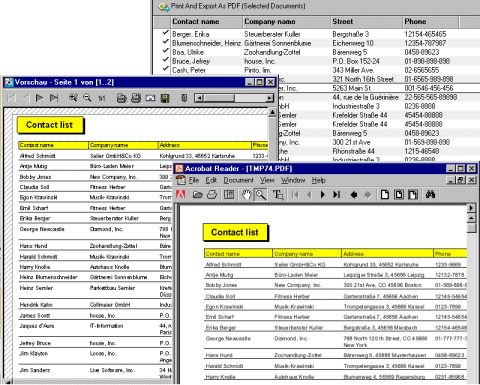Click Contact list heading in Acrobat page
This screenshot has width=480, height=385.
coord(235,232)
